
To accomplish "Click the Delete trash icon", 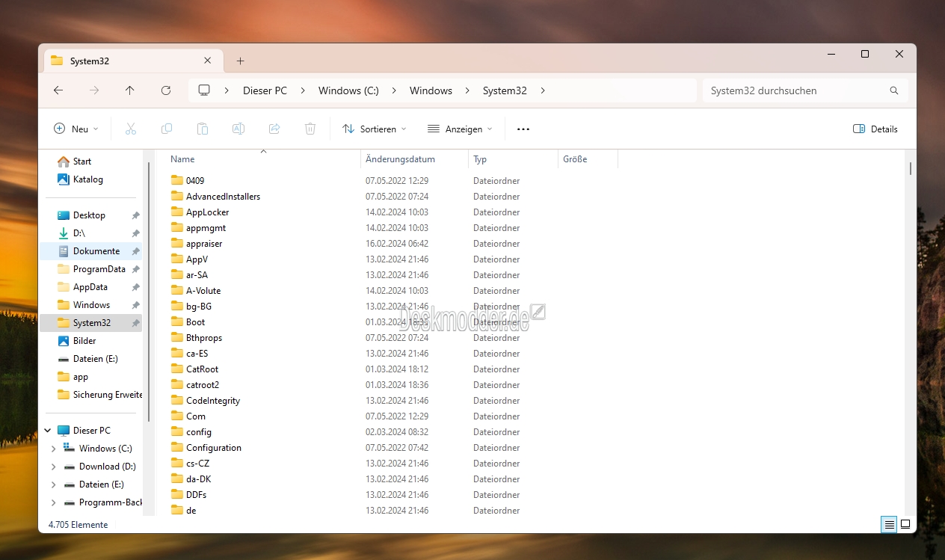I will [310, 129].
